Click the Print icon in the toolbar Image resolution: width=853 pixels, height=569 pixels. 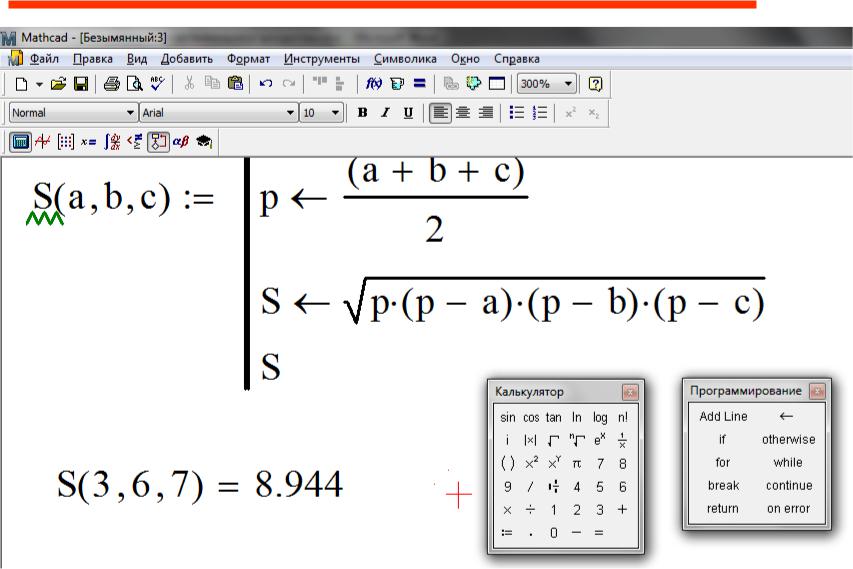click(112, 84)
